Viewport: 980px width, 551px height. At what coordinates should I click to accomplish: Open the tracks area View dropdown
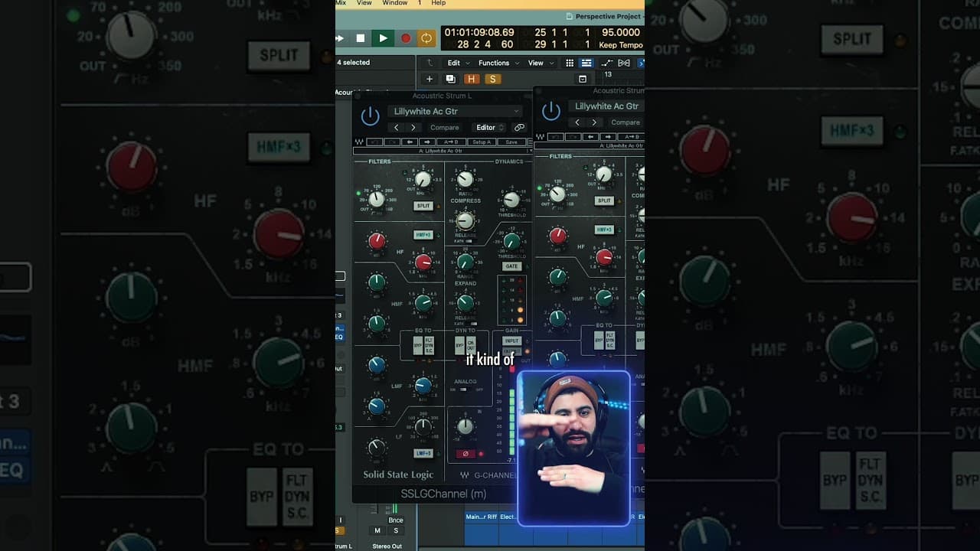point(539,63)
